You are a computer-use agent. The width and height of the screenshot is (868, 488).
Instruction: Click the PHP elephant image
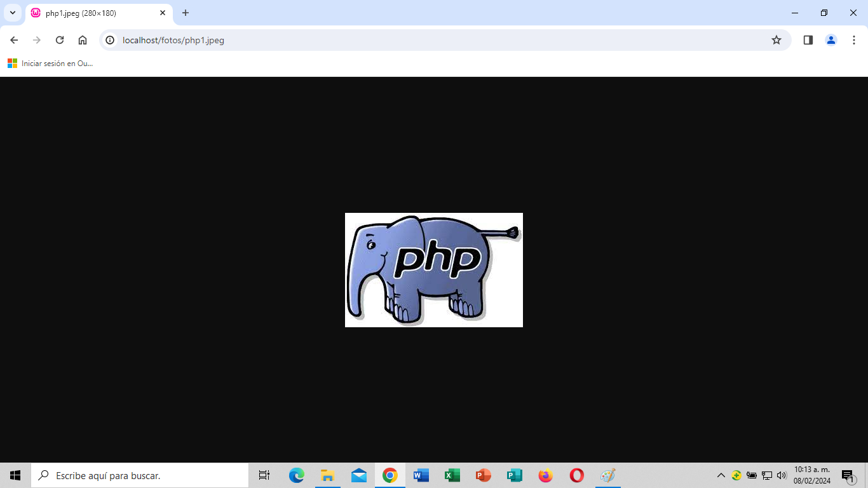pyautogui.click(x=433, y=270)
